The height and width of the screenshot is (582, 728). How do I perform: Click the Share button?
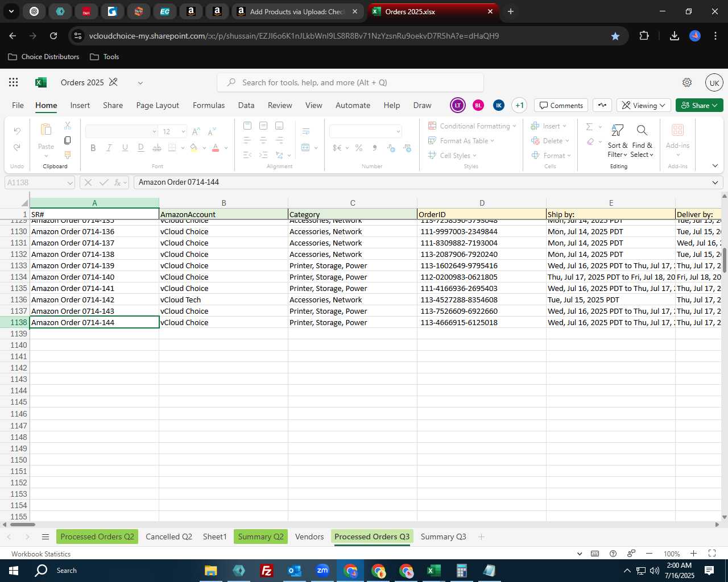coord(700,105)
